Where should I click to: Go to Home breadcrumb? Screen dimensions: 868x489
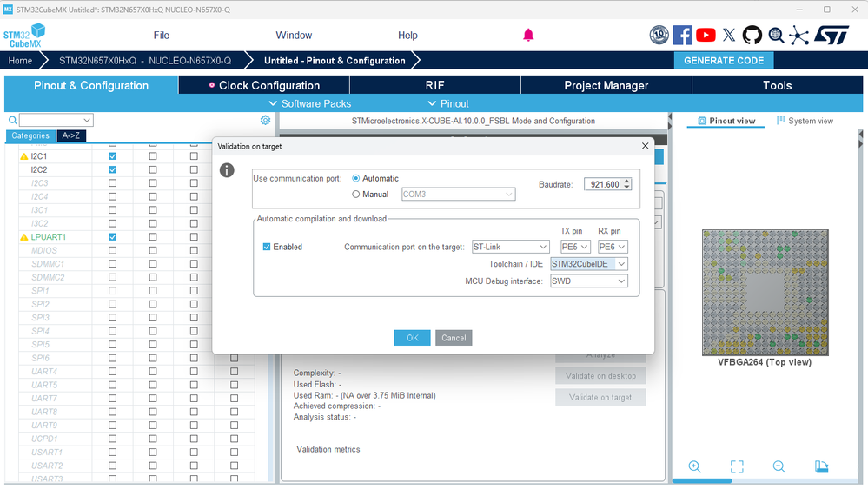click(21, 60)
